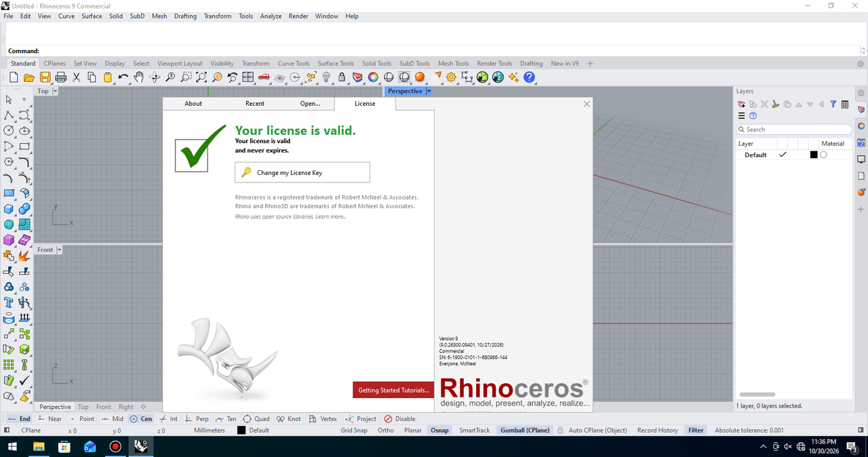This screenshot has height=457, width=868.
Task: Switch to the Recent tab in splash
Action: click(255, 103)
